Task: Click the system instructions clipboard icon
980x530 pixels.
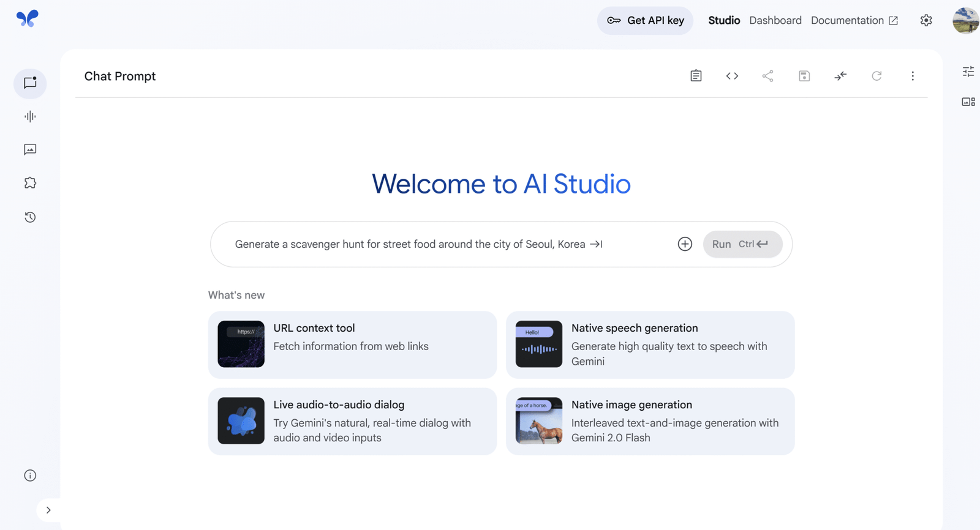Action: [696, 76]
